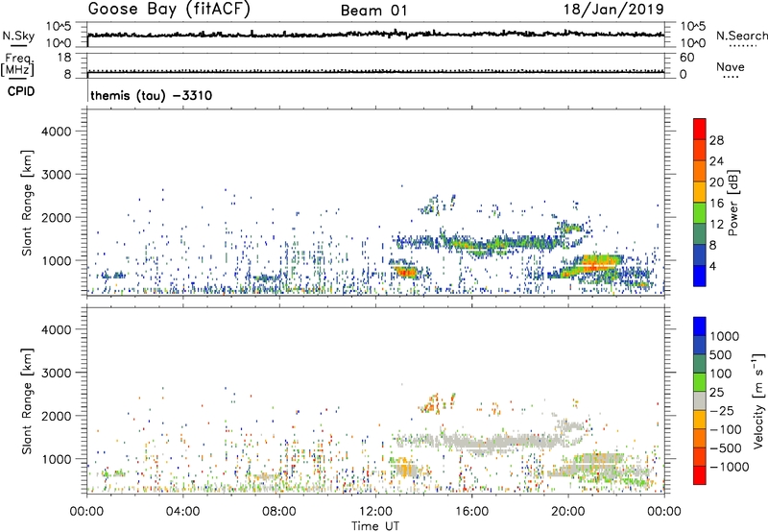Image resolution: width=768 pixels, height=532 pixels.
Task: Click the '12:00' time tick label
Action: click(375, 512)
